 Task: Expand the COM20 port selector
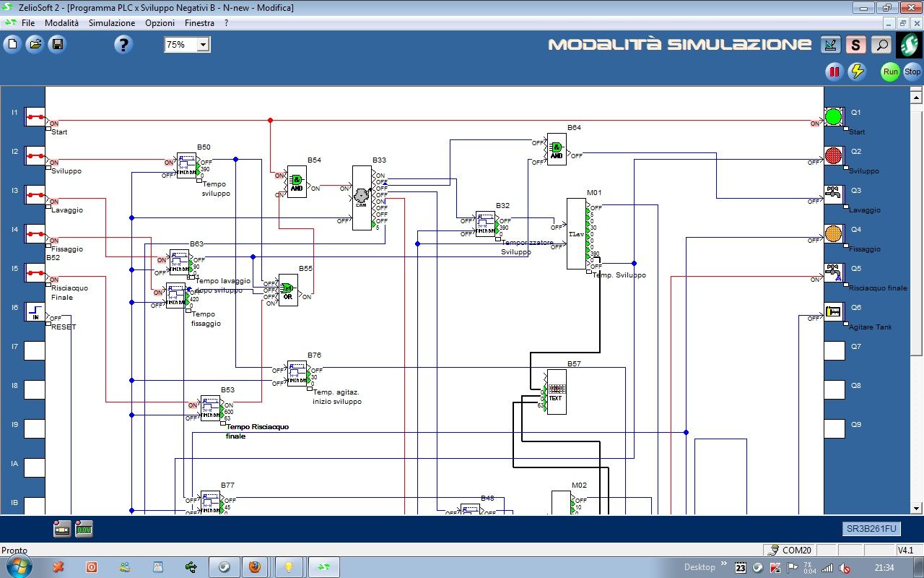point(789,550)
